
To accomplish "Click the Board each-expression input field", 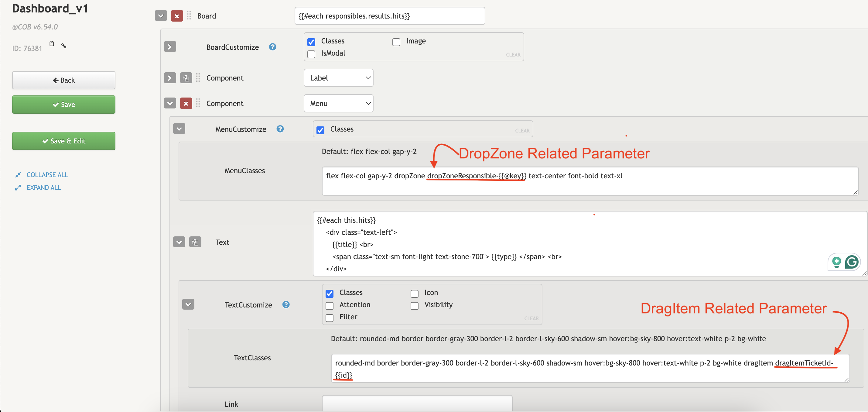I will point(390,16).
